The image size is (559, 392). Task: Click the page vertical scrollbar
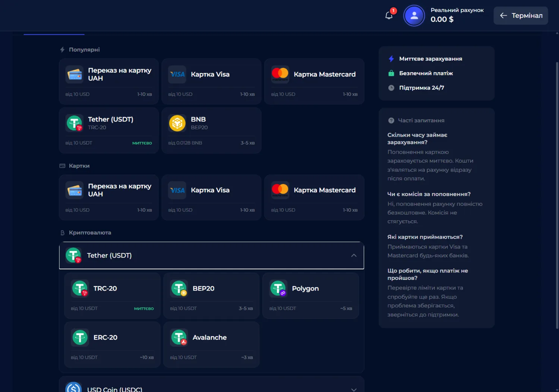557,196
